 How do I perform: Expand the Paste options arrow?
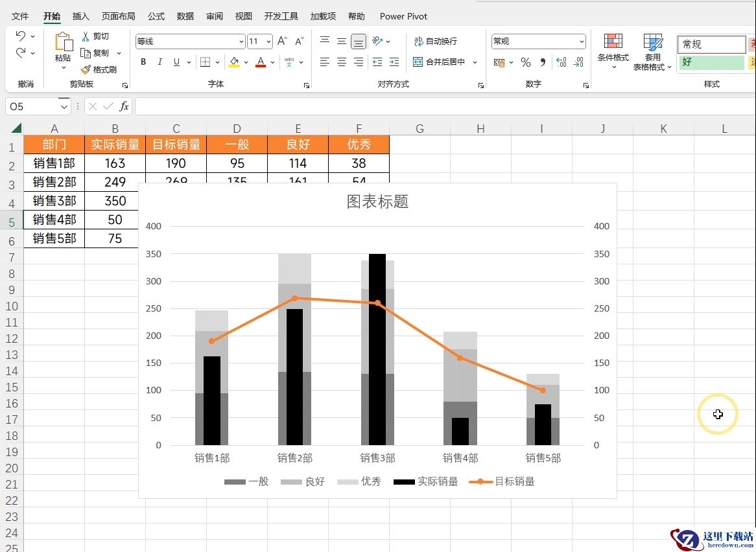64,68
